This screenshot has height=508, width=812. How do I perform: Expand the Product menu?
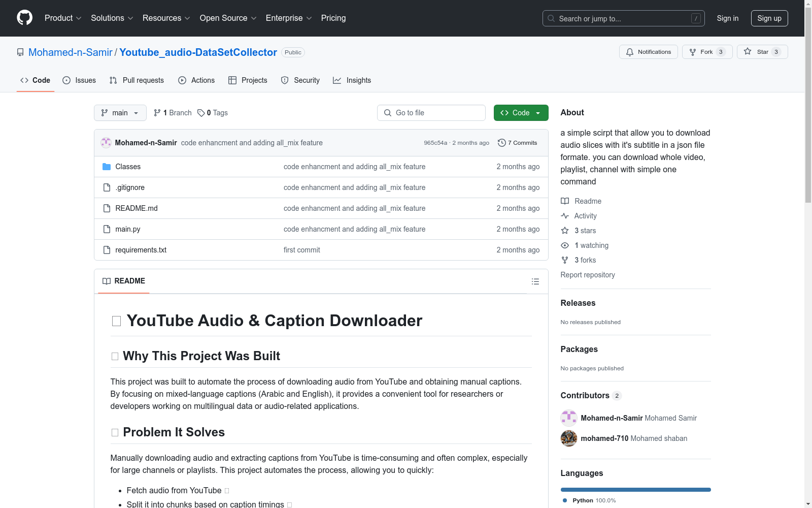(x=63, y=18)
